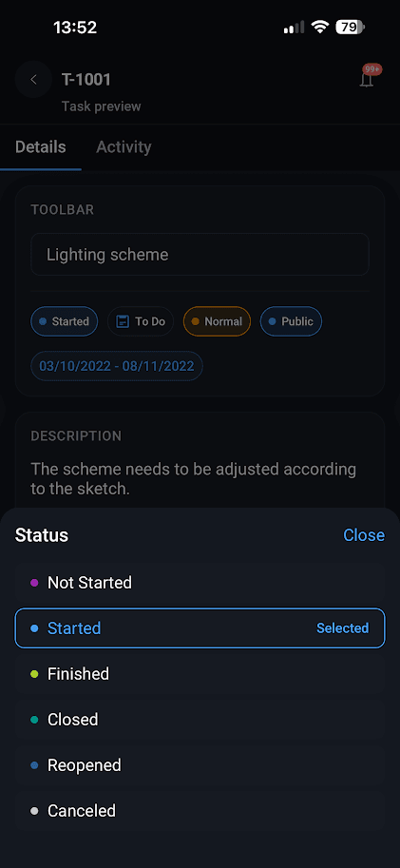The image size is (400, 868).
Task: Switch to the Activity tab
Action: 124,147
